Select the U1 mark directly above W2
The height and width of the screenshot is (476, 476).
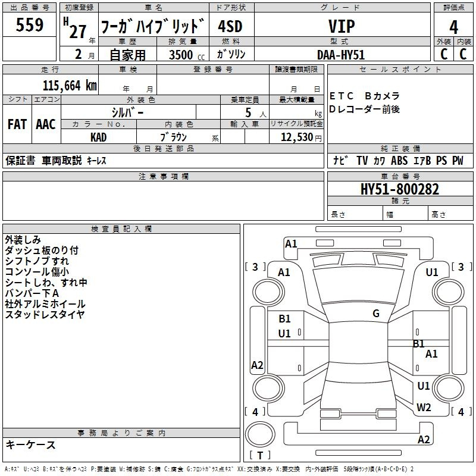424,386
